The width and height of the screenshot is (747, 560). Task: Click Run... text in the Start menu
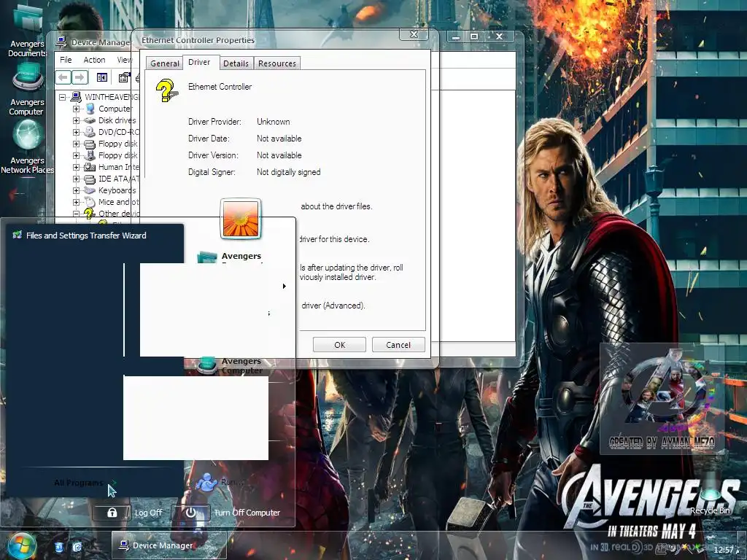click(x=232, y=483)
